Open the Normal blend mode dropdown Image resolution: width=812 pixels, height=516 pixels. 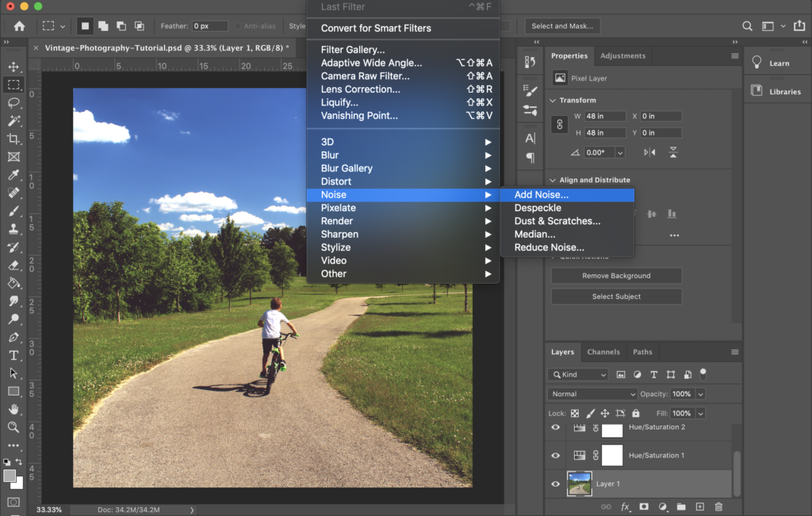point(592,394)
